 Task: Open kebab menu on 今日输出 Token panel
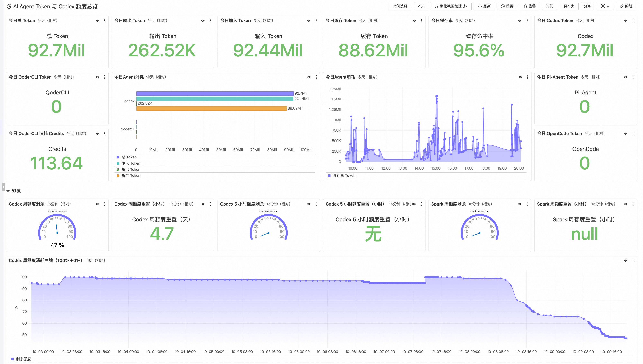pyautogui.click(x=210, y=21)
